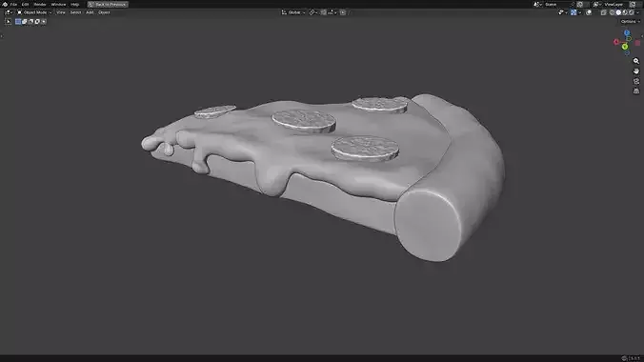This screenshot has height=362, width=644.
Task: Open the viewport Select menu
Action: pyautogui.click(x=75, y=12)
